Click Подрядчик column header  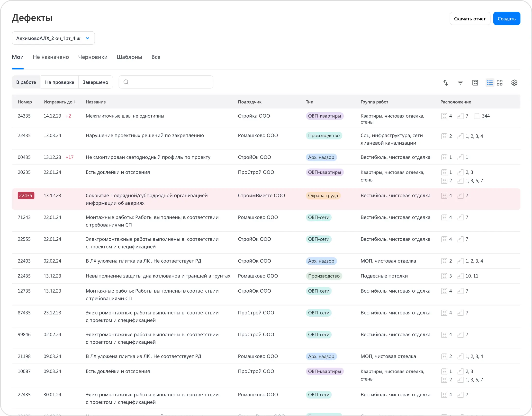[x=250, y=102]
